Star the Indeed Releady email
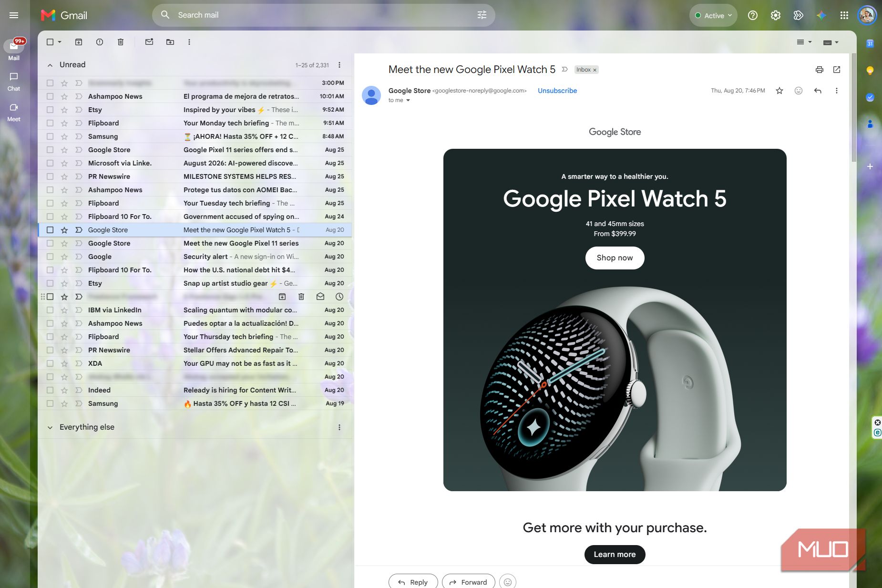882x588 pixels. pos(64,390)
